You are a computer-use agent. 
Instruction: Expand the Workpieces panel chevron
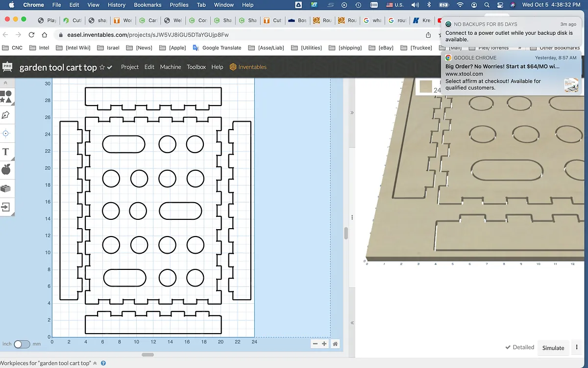tap(95, 364)
